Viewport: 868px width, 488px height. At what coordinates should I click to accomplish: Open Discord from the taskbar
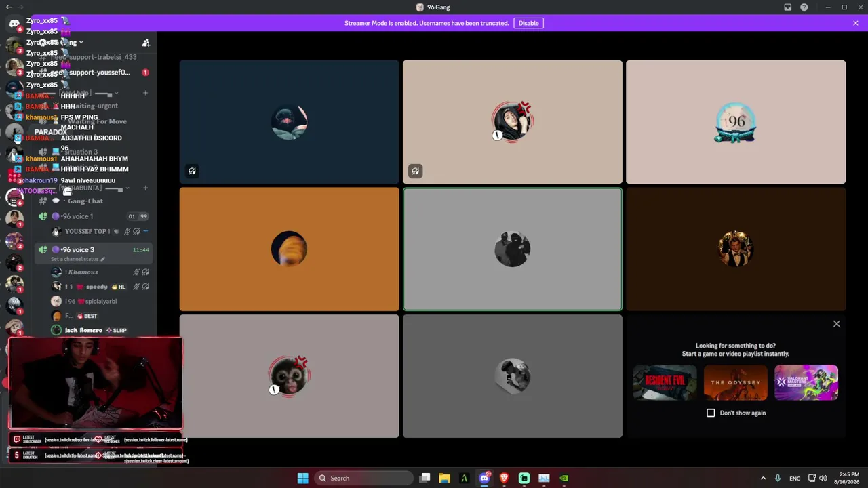(x=484, y=478)
